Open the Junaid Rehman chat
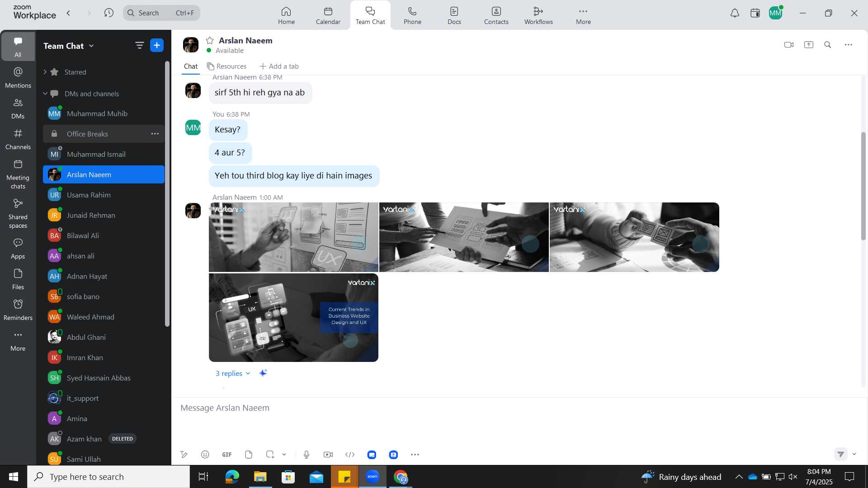 coord(104,215)
